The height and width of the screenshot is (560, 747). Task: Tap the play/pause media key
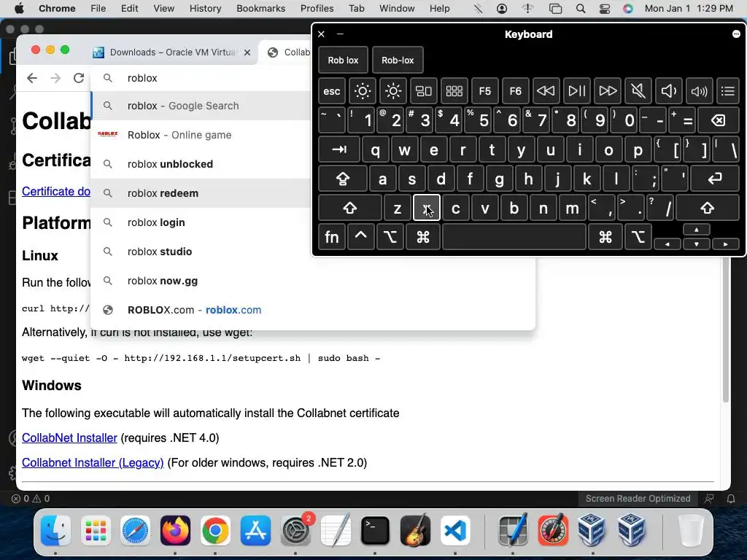coord(576,91)
